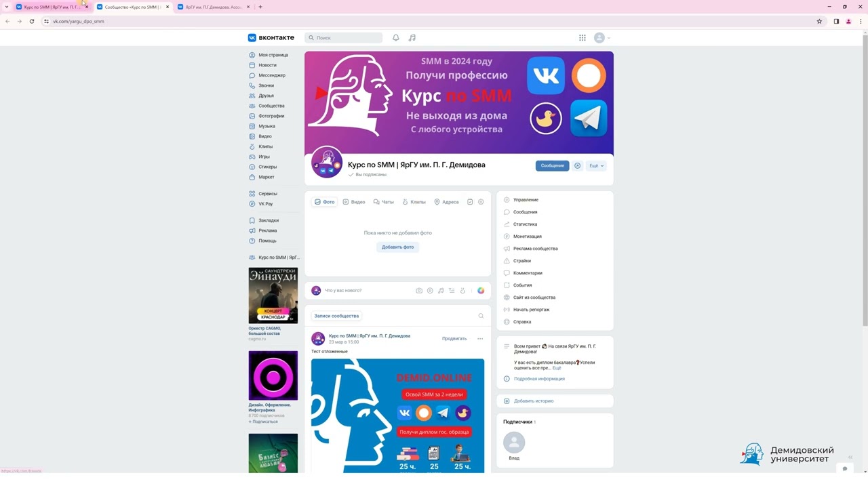Click the Сообщение button
Image resolution: width=868 pixels, height=488 pixels.
pos(553,165)
